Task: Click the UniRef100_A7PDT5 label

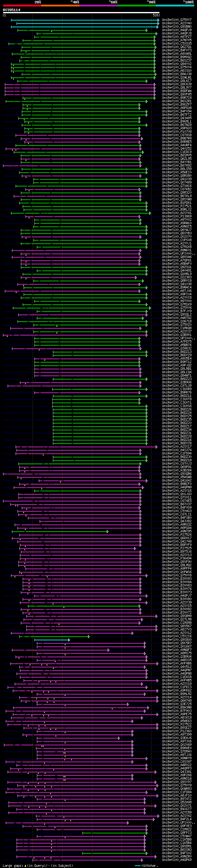Action: point(177,342)
